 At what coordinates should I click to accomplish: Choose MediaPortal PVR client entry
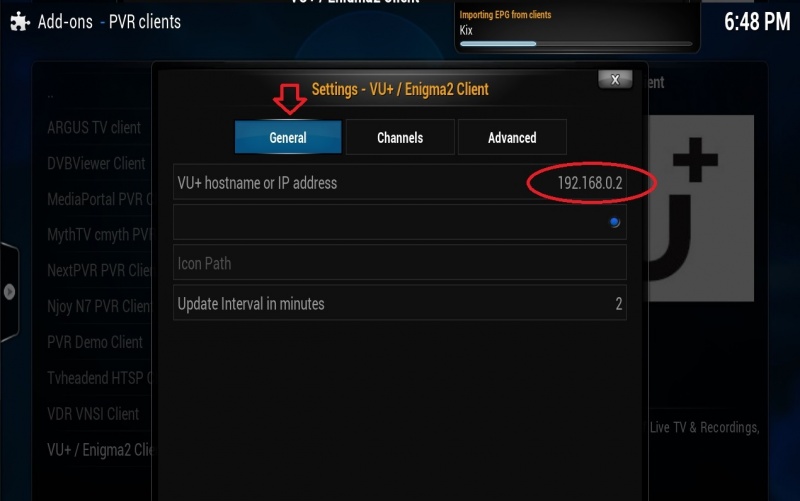point(99,199)
